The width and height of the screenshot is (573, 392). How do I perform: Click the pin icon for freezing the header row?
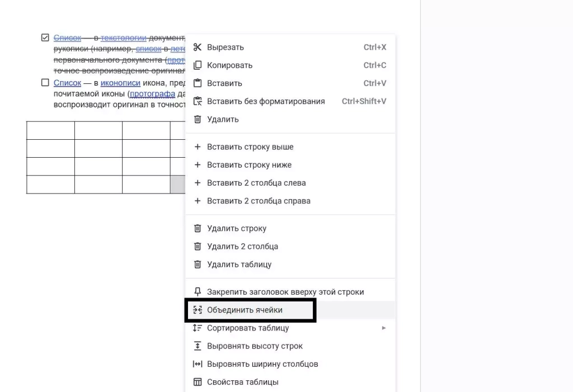pos(197,291)
